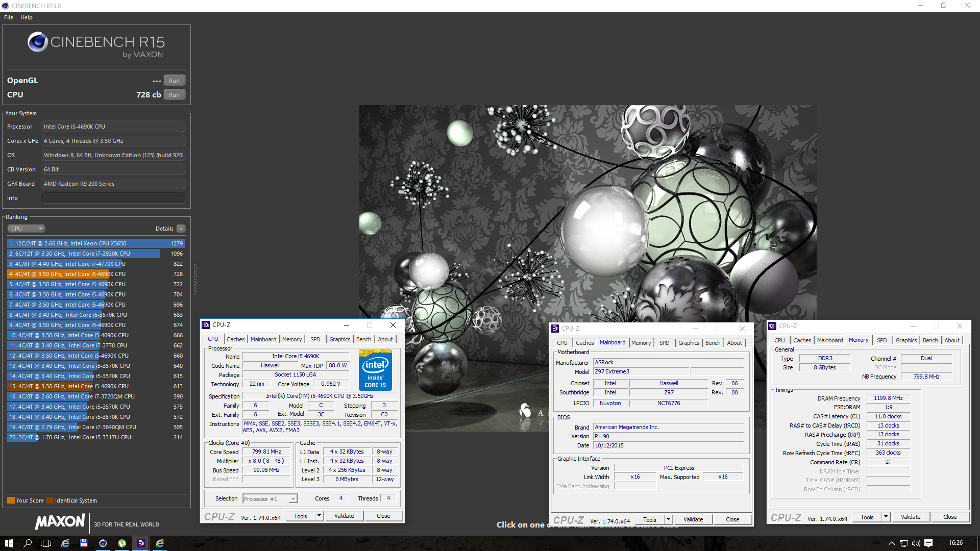The height and width of the screenshot is (551, 980).
Task: Select ranking row i5-3317U score 214
Action: tap(96, 437)
